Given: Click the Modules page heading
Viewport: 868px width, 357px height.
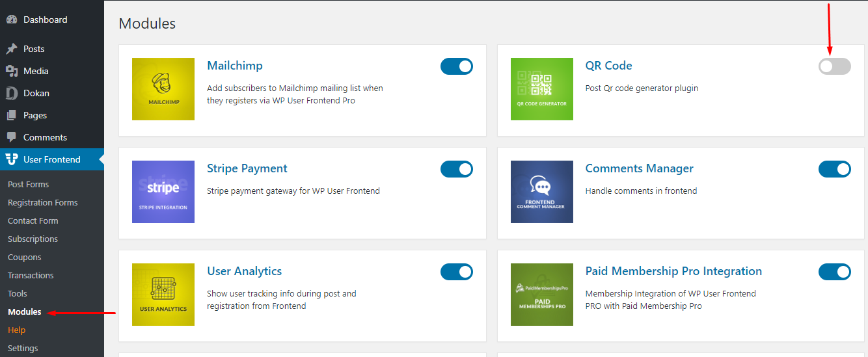Looking at the screenshot, I should (x=148, y=23).
